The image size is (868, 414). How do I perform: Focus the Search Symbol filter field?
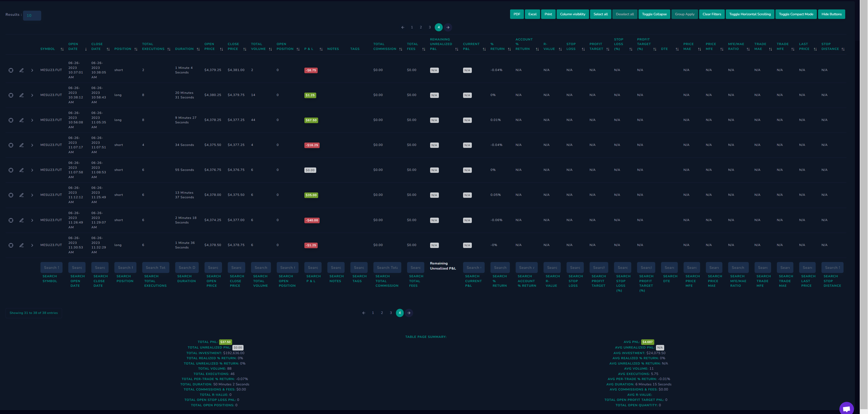click(51, 268)
